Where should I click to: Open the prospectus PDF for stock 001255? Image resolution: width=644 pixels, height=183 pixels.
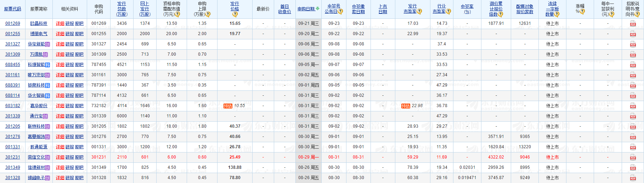coord(633,34)
